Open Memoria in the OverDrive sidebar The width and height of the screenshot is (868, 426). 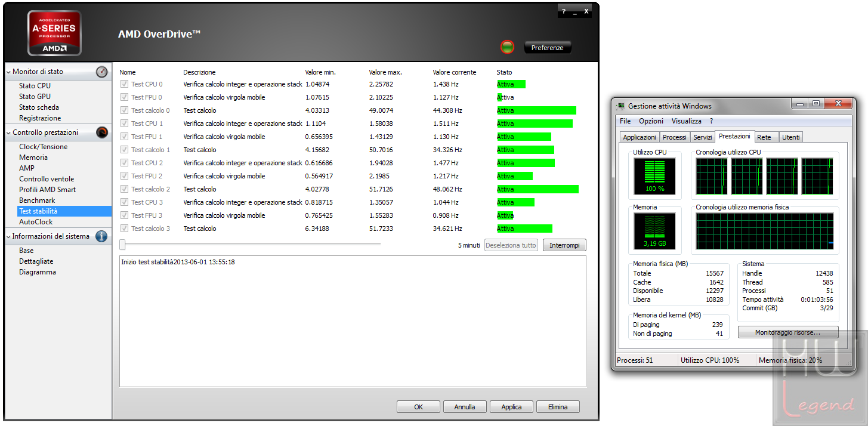click(x=33, y=158)
